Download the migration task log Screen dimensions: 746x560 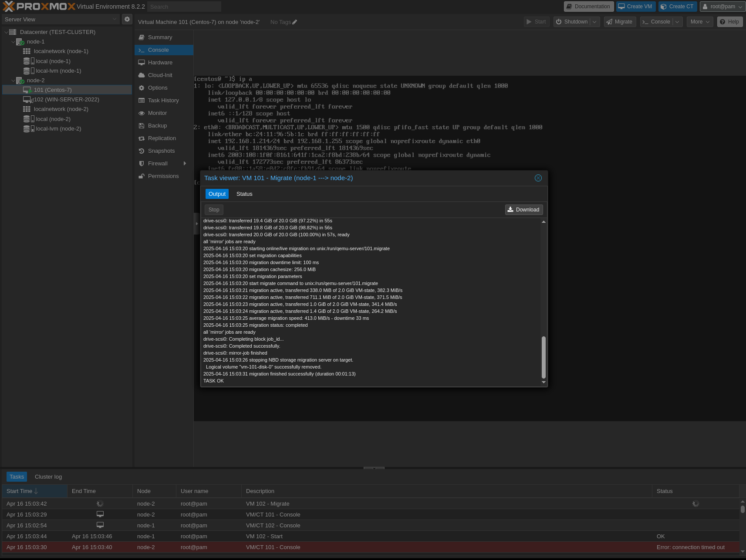point(523,209)
